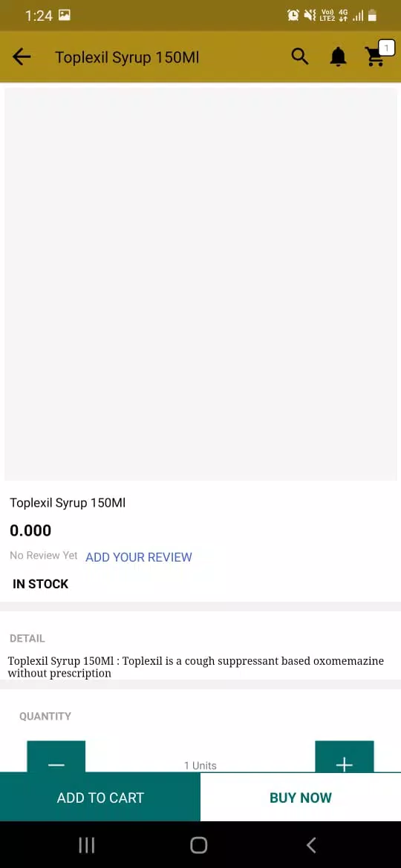Tap the 0.000 price text
This screenshot has height=868, width=401.
30,530
